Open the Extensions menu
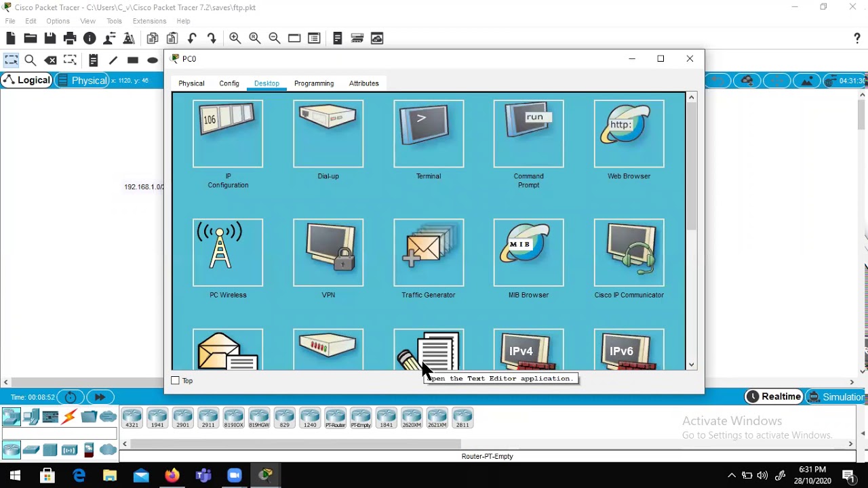The height and width of the screenshot is (488, 868). pyautogui.click(x=149, y=21)
